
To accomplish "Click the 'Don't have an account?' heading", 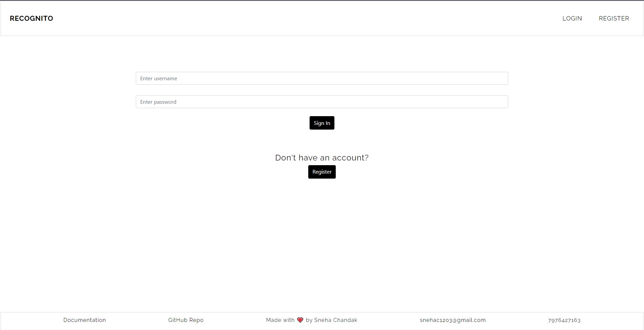I will click(x=322, y=157).
